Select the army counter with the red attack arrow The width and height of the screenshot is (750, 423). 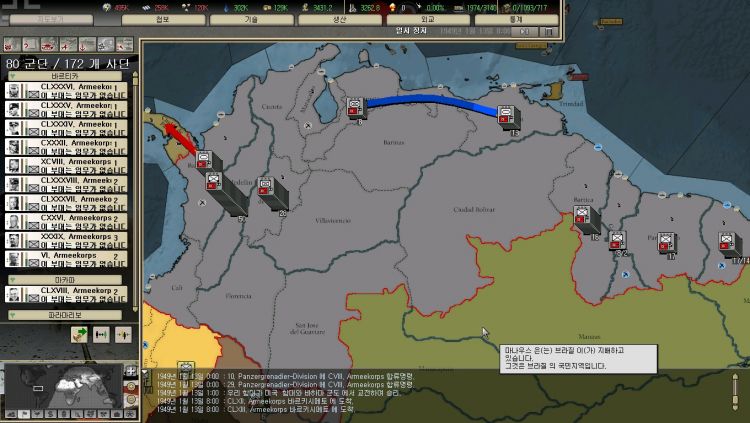[204, 160]
